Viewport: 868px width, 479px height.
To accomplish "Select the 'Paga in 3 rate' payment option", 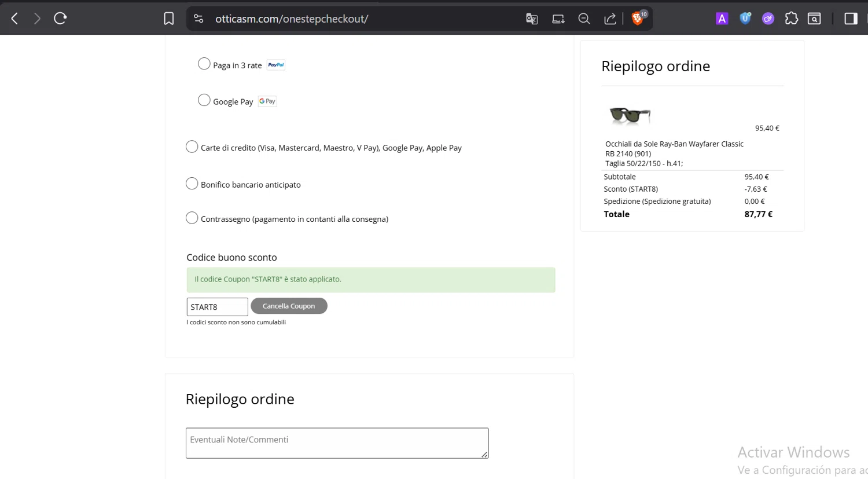I will click(x=204, y=64).
